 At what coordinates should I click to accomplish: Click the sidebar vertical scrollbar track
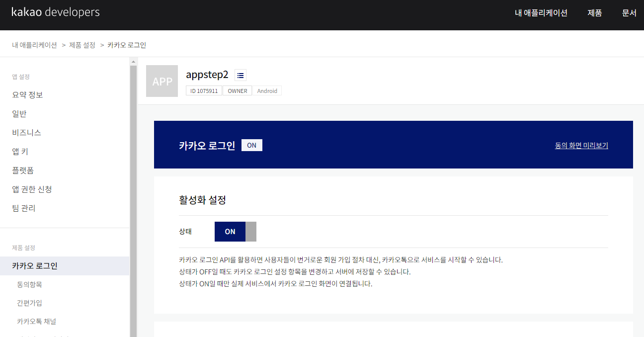[x=133, y=201]
